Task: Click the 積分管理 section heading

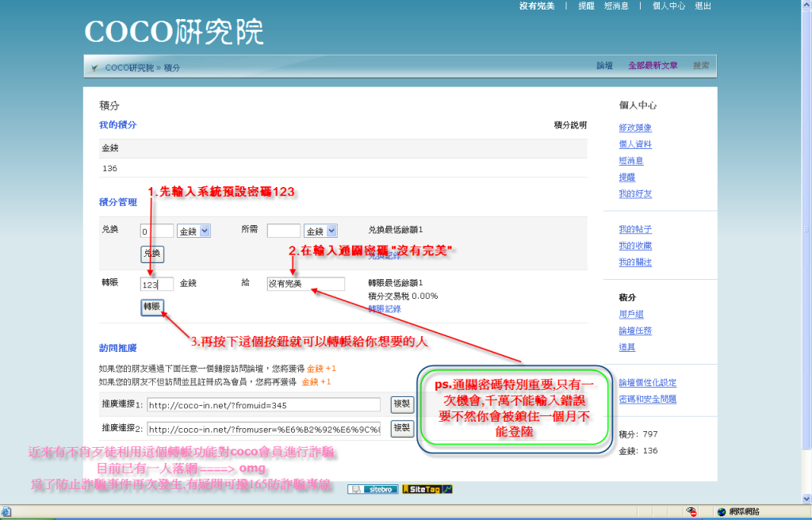Action: tap(118, 202)
